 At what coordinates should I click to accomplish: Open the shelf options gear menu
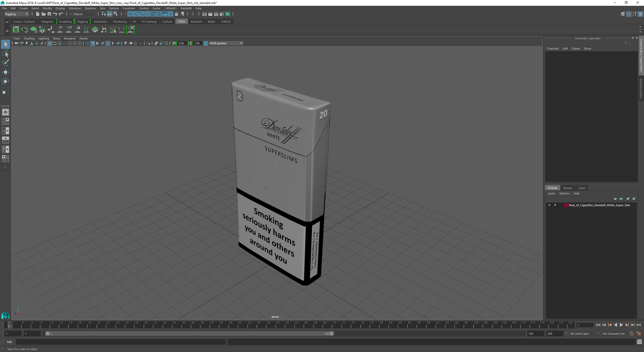pyautogui.click(x=7, y=31)
